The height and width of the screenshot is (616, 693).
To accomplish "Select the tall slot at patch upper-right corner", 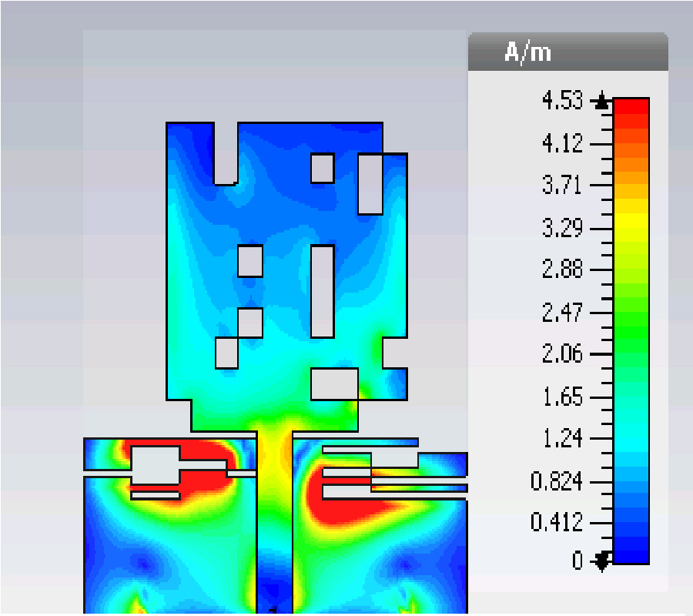I will tap(370, 184).
